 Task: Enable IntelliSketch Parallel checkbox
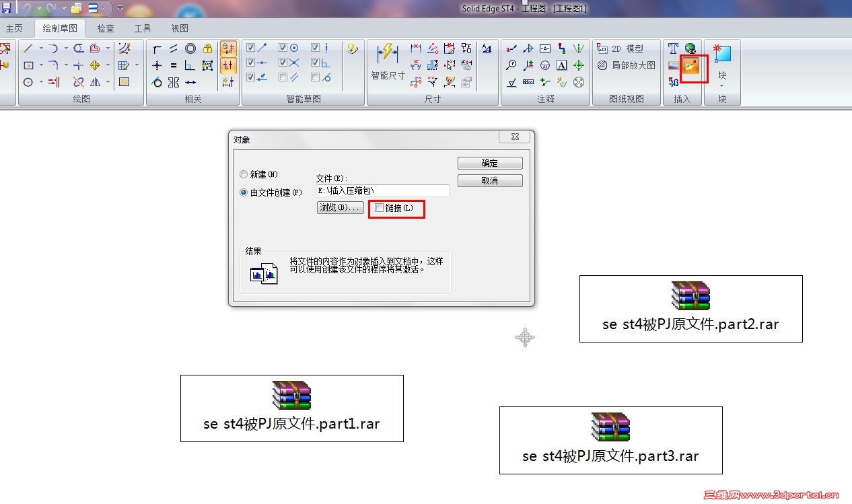point(283,77)
